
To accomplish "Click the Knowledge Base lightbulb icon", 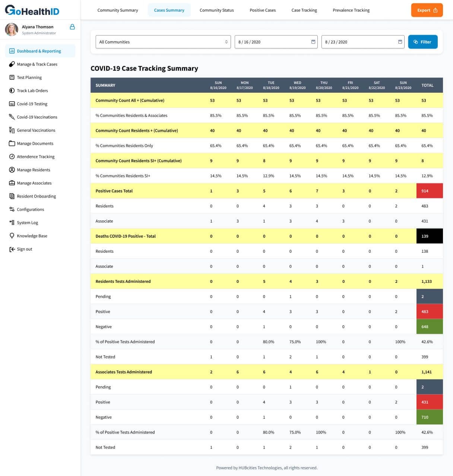I will (12, 236).
